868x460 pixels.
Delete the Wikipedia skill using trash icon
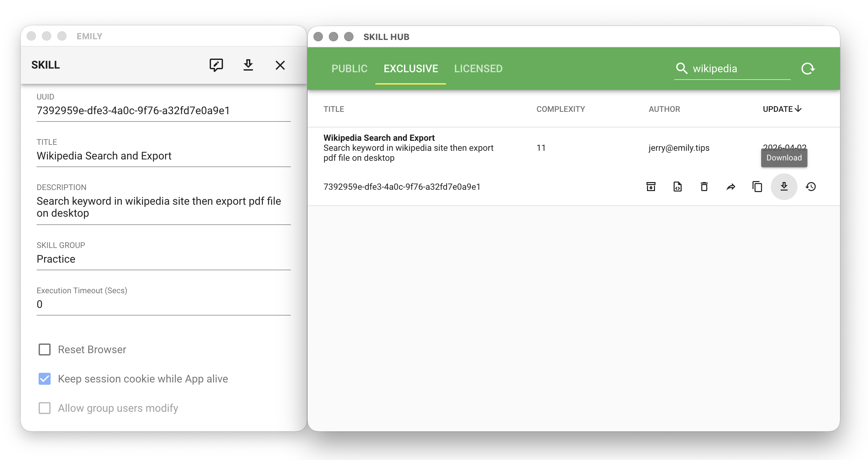pyautogui.click(x=704, y=186)
